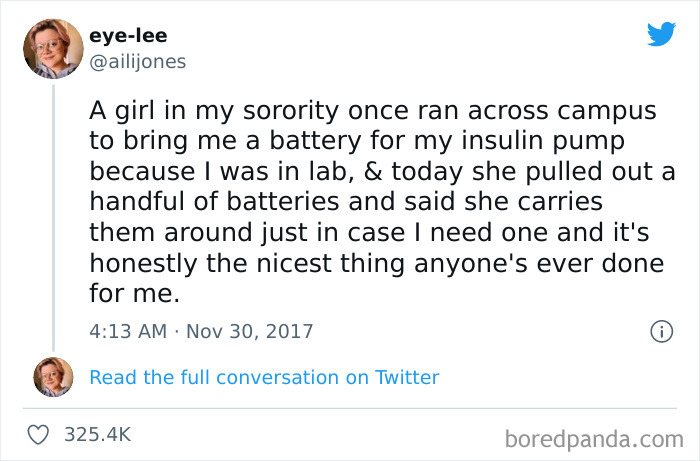700x461 pixels.
Task: Open the "eye-lee" display name
Action: tap(129, 36)
